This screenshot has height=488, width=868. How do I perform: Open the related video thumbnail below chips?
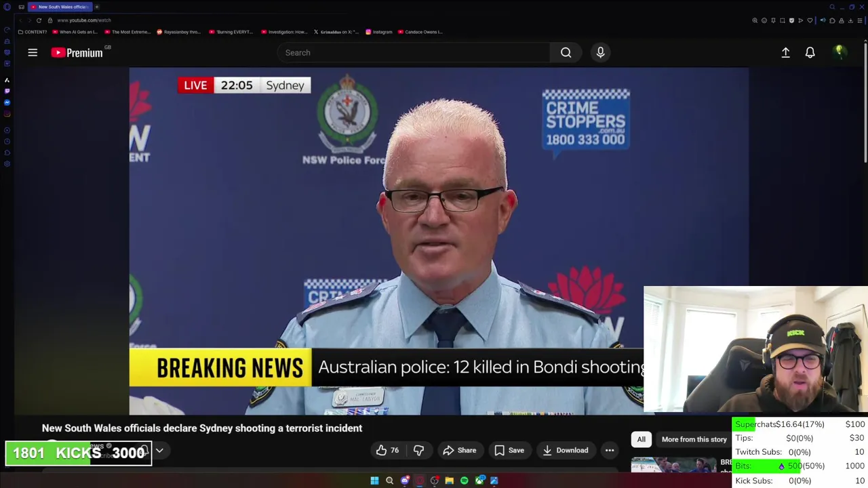[673, 464]
